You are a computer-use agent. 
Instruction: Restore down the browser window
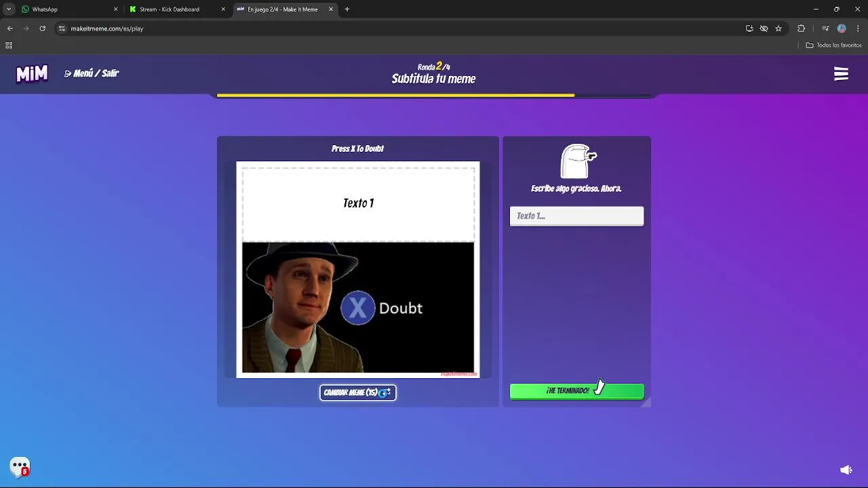coord(837,9)
